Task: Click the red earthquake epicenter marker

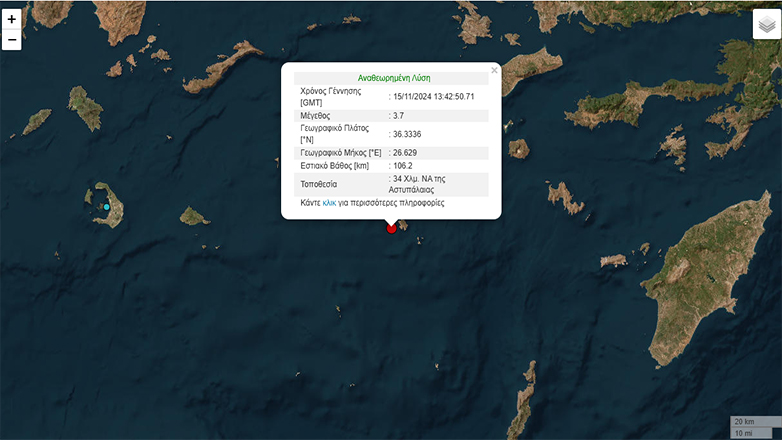Action: tap(392, 229)
